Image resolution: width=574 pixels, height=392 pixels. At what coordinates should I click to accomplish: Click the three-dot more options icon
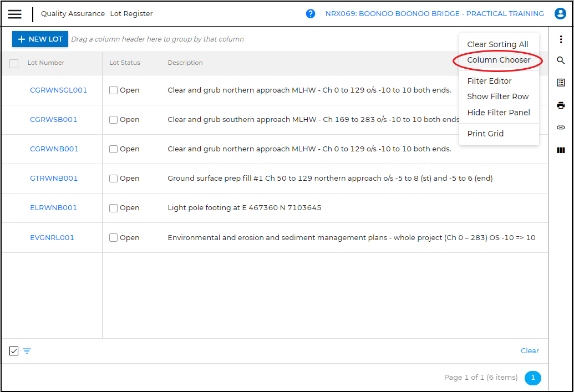tap(561, 39)
